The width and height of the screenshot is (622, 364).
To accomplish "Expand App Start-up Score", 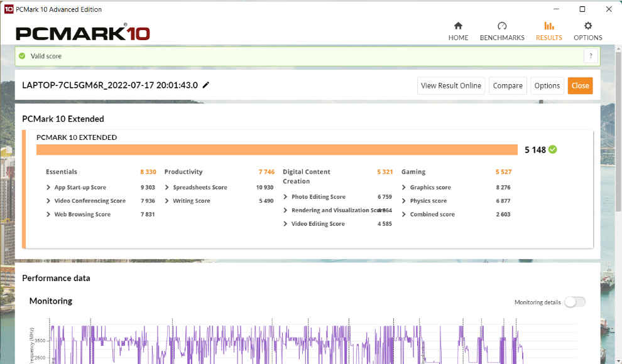I will [x=48, y=188].
